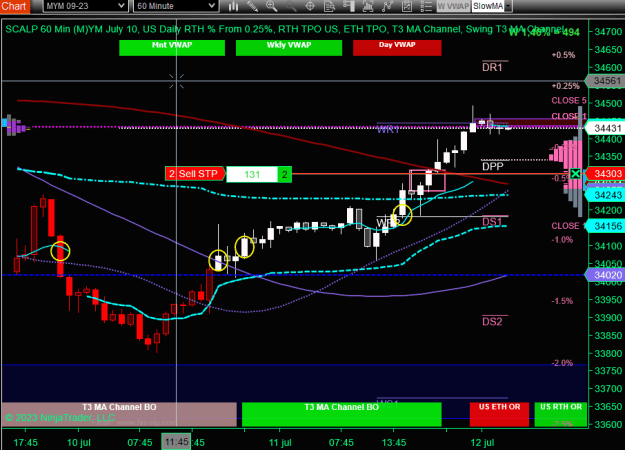This screenshot has width=625, height=450.
Task: Click the 2 Sell STP order label
Action: coord(194,174)
